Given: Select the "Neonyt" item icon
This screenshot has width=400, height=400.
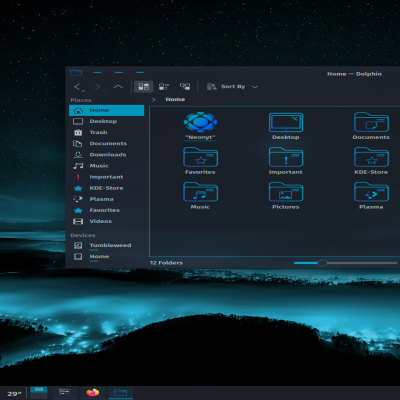Looking at the screenshot, I should point(200,122).
